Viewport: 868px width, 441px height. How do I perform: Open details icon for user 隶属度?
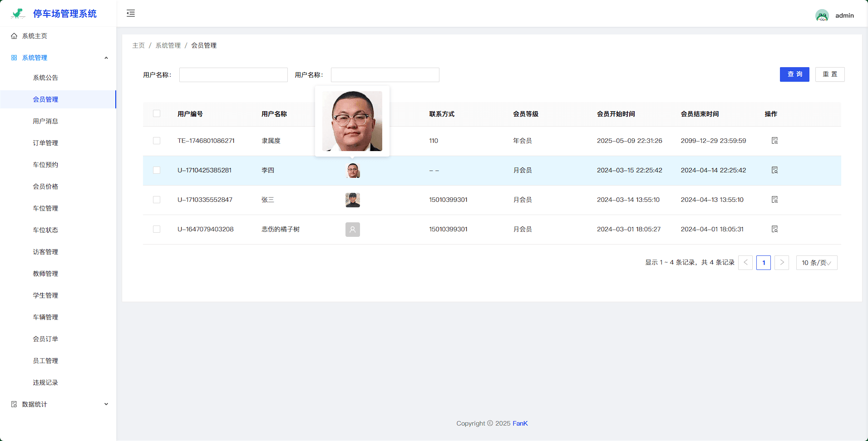774,141
